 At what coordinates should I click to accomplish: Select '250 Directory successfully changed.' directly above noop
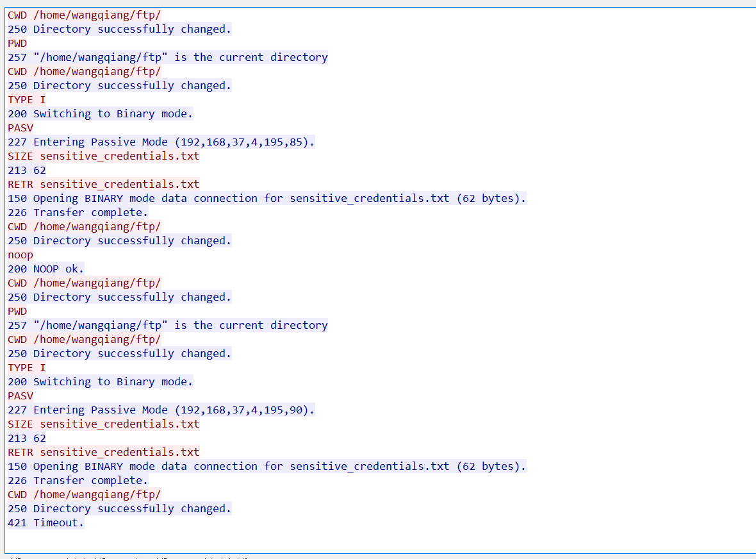(x=119, y=240)
